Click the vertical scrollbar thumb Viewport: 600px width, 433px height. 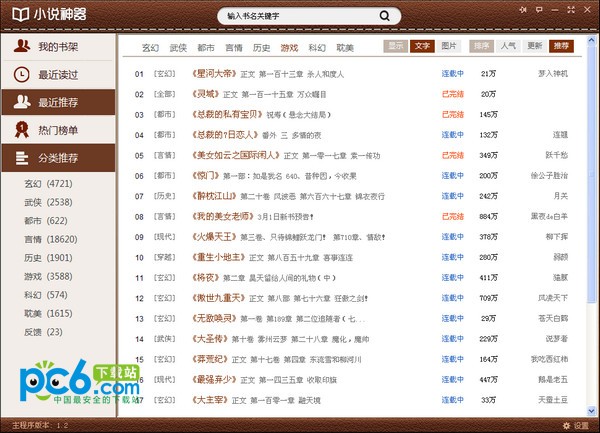click(x=591, y=174)
